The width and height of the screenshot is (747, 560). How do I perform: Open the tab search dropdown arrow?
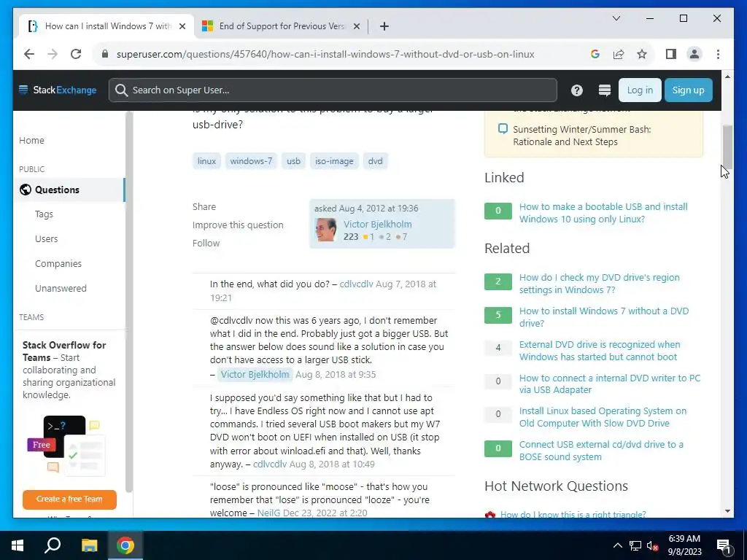click(x=616, y=18)
